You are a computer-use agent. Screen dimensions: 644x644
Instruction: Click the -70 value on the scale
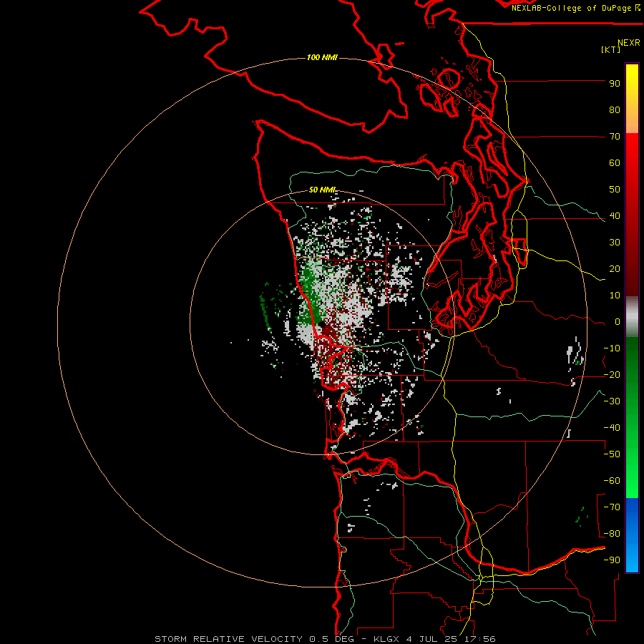pos(612,507)
